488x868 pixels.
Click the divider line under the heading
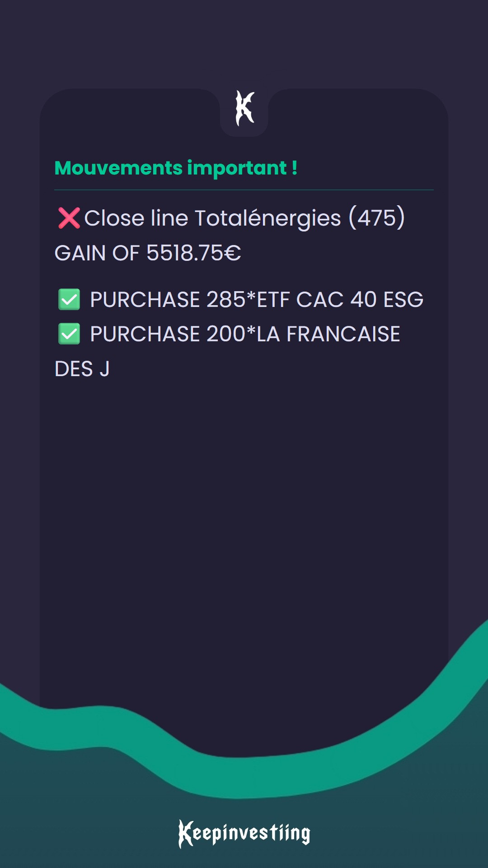pos(244,190)
